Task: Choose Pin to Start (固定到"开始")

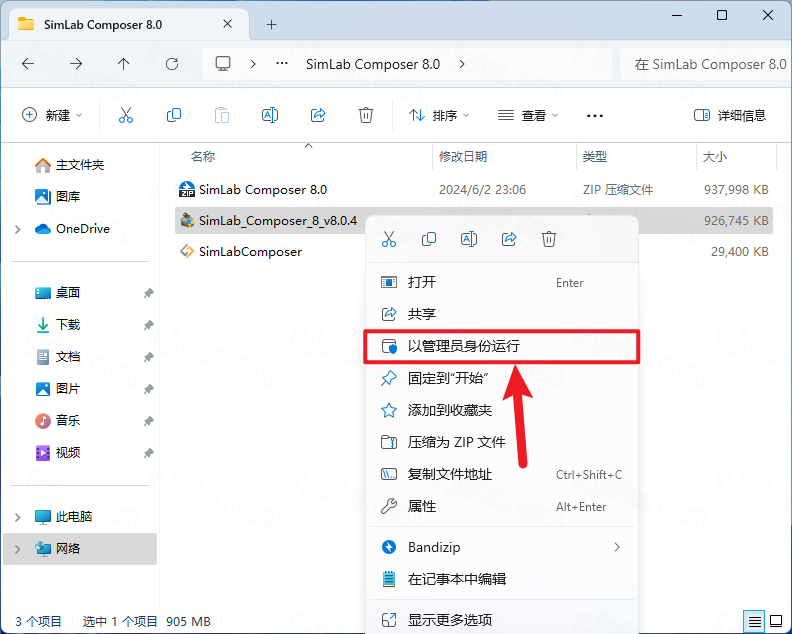Action: (x=502, y=378)
